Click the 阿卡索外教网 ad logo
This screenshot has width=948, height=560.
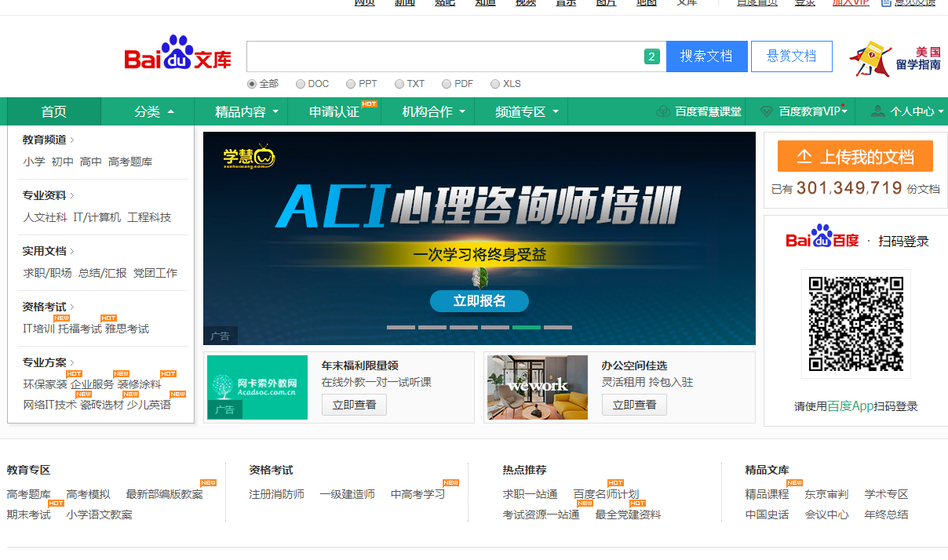point(257,387)
